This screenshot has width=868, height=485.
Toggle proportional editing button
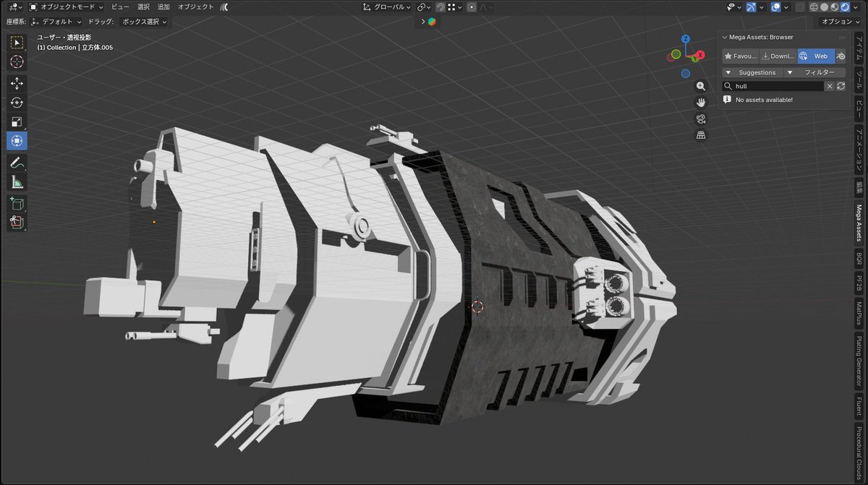472,7
